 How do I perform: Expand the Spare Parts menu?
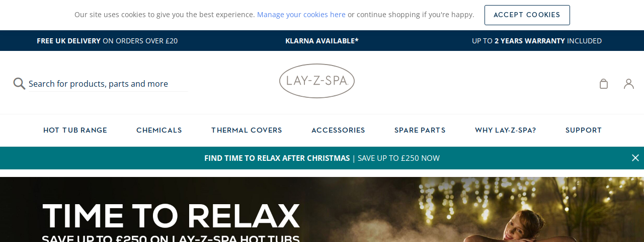click(420, 130)
